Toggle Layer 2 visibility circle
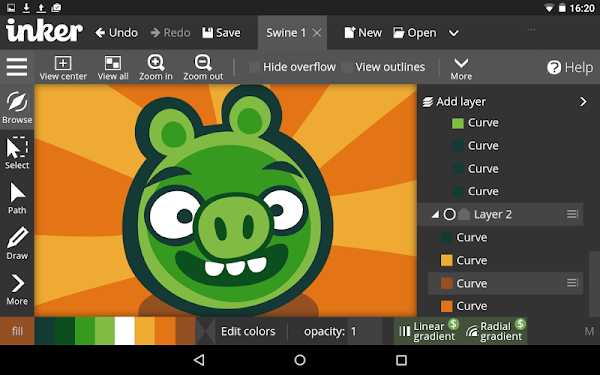 pos(450,214)
